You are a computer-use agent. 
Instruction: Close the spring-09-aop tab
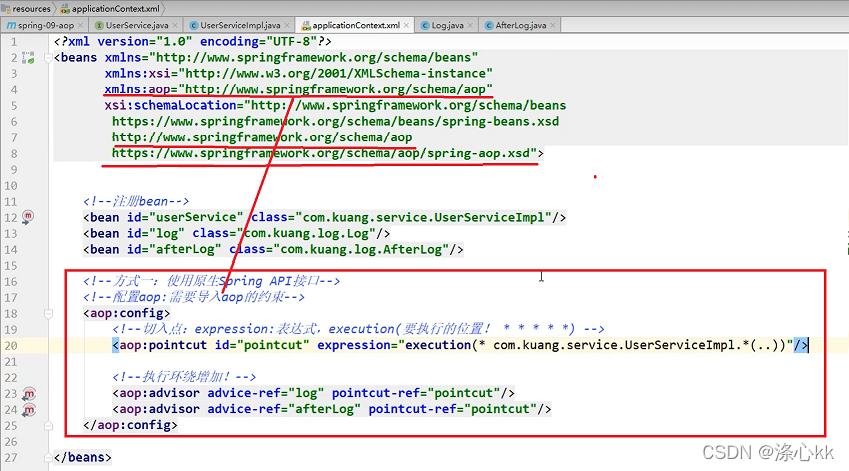click(81, 25)
